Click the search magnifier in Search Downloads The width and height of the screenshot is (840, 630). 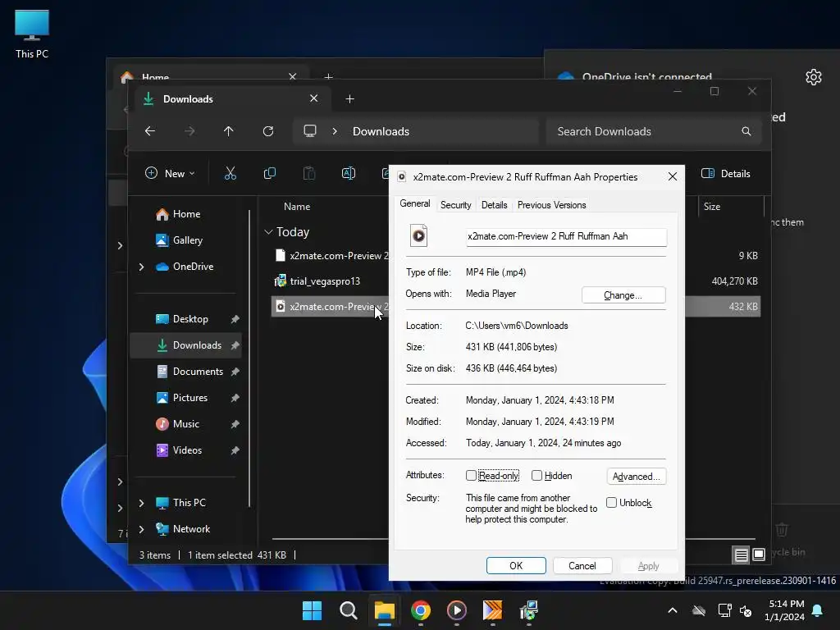[x=746, y=131]
